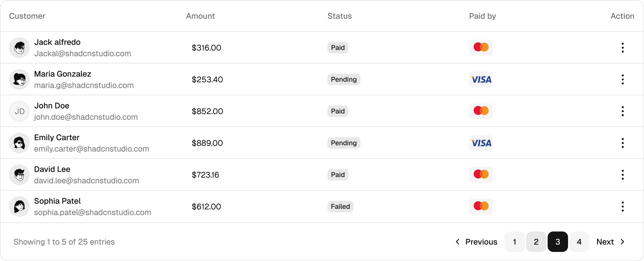Open action menu for Jack alfredo
Viewport: 644px width, 261px height.
pos(622,47)
